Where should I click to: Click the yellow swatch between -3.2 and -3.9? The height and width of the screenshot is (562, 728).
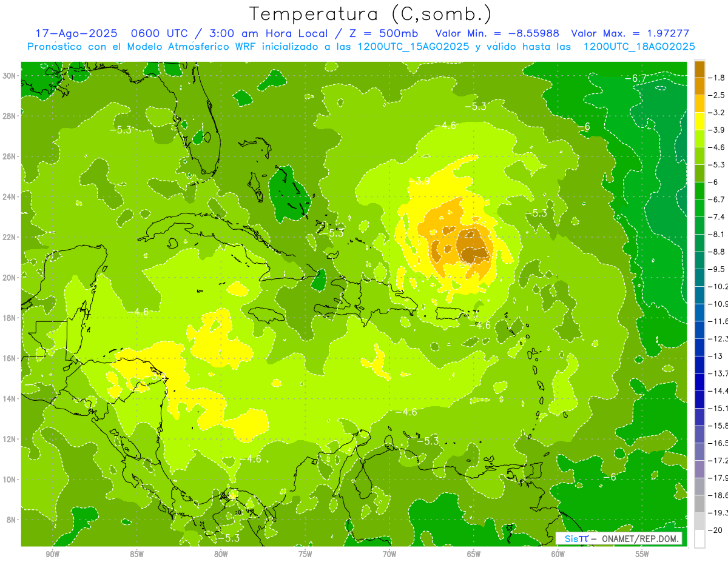point(699,121)
